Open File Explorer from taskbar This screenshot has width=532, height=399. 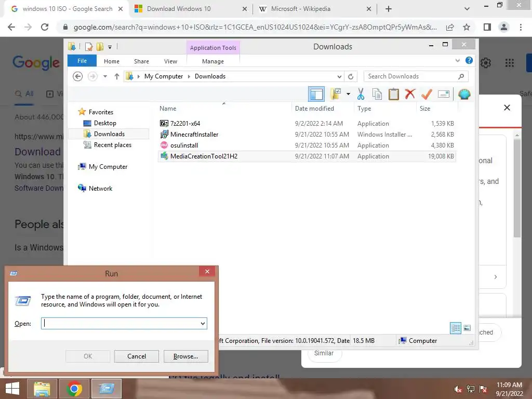click(x=42, y=389)
